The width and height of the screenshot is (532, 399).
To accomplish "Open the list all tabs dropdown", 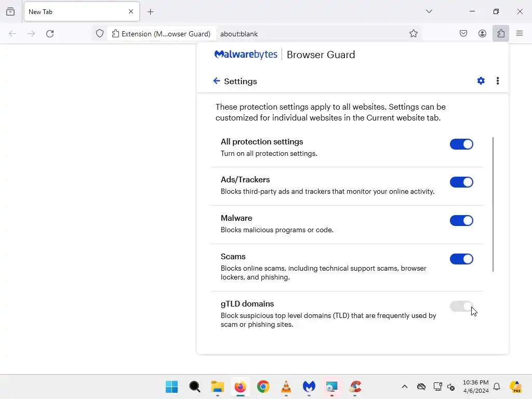I will (x=429, y=11).
